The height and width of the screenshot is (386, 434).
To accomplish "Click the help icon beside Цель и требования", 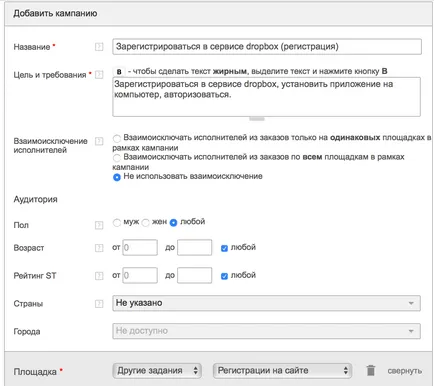I will [x=99, y=75].
